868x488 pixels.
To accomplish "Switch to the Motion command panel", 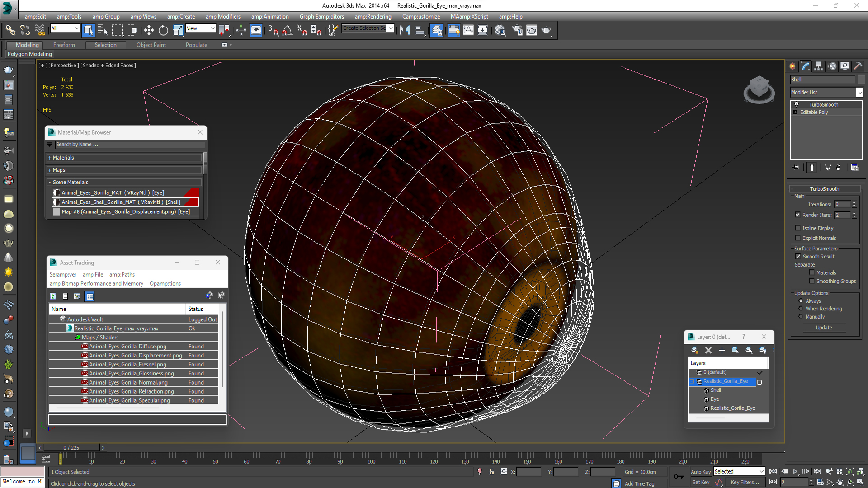I will coord(832,66).
